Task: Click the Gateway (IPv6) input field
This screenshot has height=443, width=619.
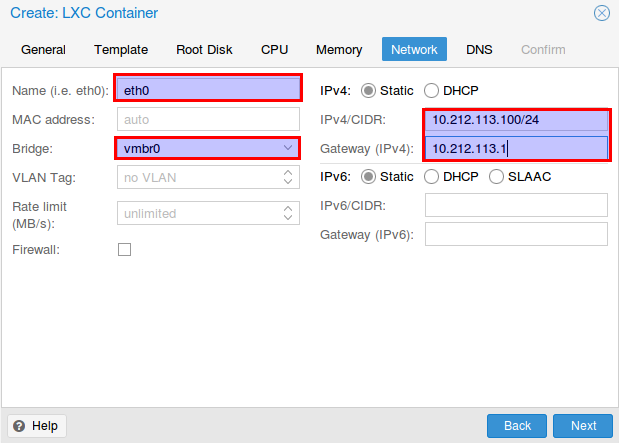Action: (516, 234)
